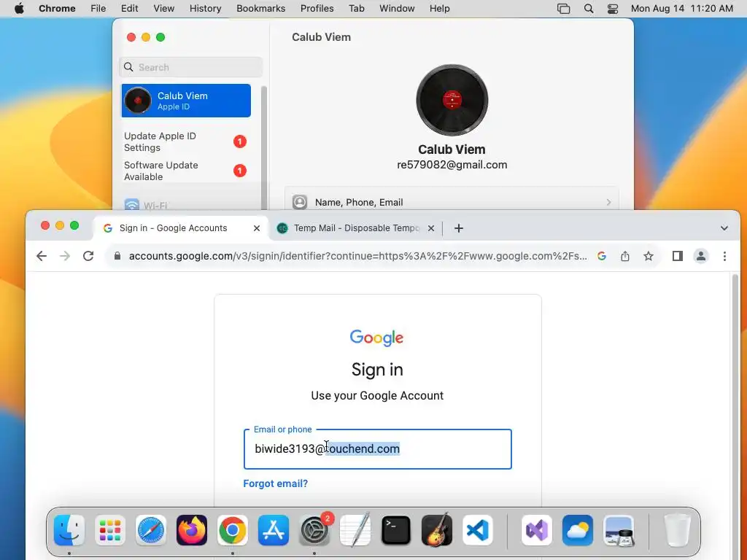Open GarageBand from the Dock

(x=437, y=530)
